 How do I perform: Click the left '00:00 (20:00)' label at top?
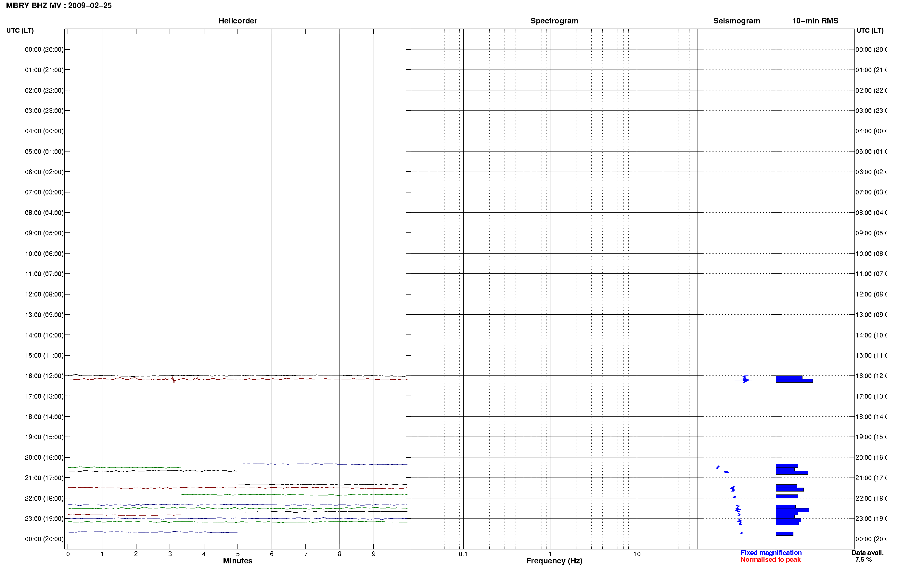pos(44,49)
